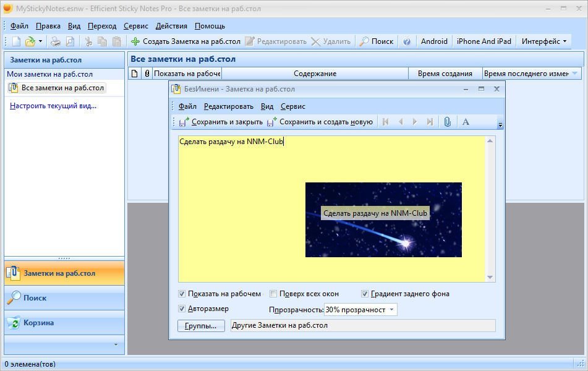Click the 'Группы...' button
The width and height of the screenshot is (588, 371).
201,326
